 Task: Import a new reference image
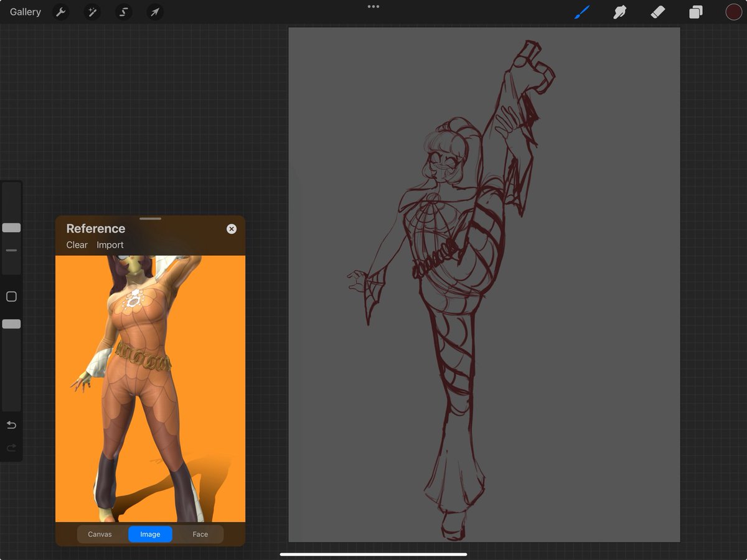(x=110, y=245)
